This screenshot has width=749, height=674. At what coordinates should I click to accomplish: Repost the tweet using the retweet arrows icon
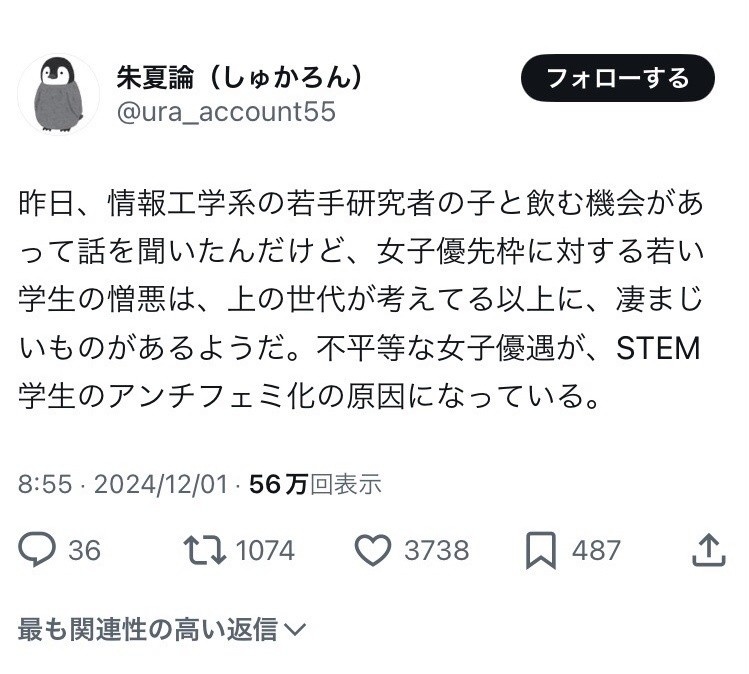203,549
